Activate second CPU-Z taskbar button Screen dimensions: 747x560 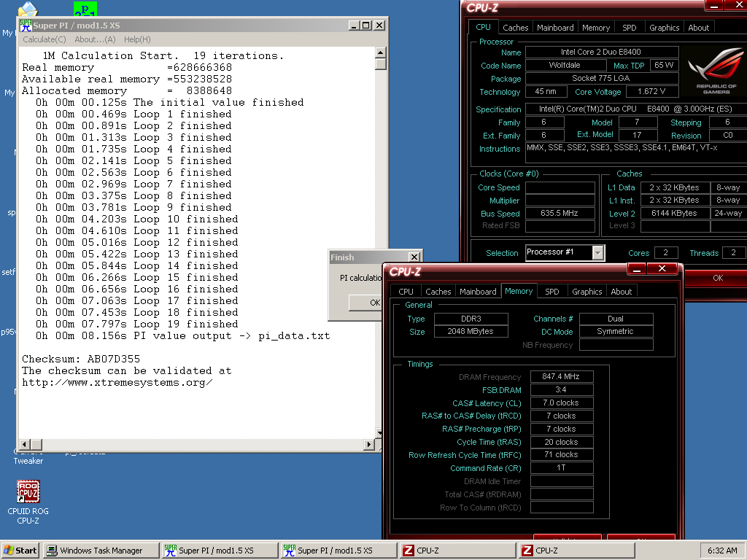pyautogui.click(x=576, y=551)
